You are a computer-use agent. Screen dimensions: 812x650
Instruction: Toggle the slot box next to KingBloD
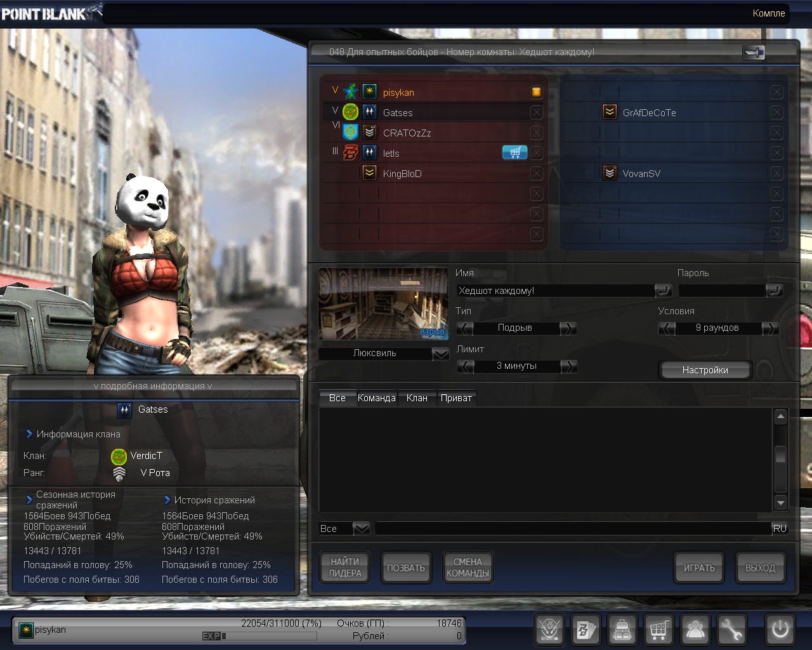pyautogui.click(x=536, y=173)
